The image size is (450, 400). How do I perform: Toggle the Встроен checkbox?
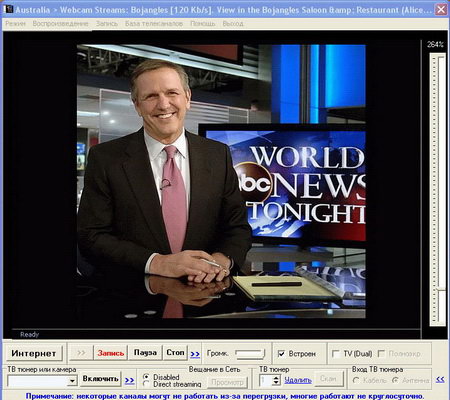click(281, 354)
